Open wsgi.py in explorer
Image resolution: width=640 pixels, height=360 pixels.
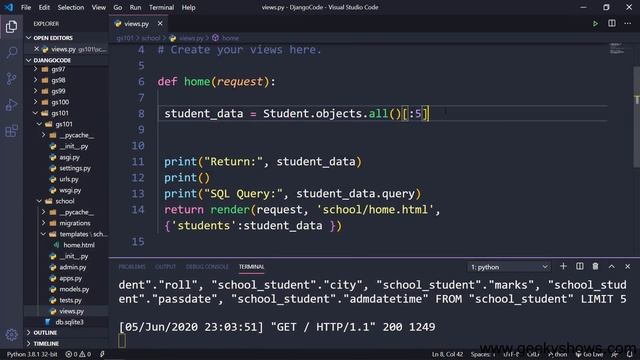click(70, 190)
